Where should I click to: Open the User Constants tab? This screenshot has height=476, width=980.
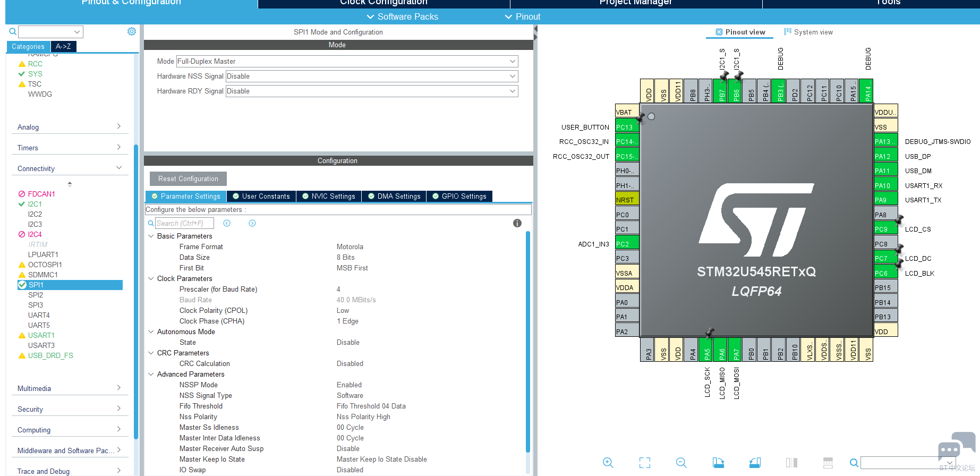point(261,196)
